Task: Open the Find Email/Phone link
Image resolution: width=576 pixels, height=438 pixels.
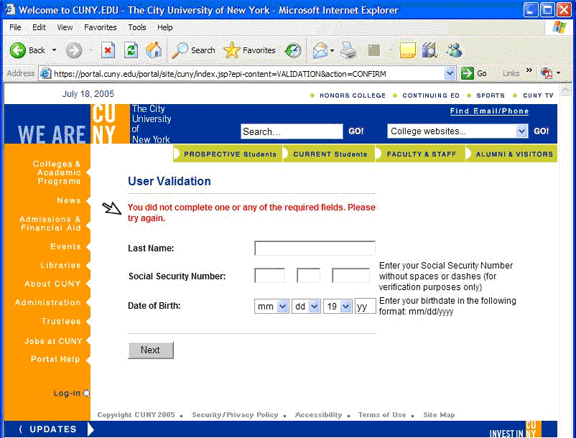Action: [489, 111]
